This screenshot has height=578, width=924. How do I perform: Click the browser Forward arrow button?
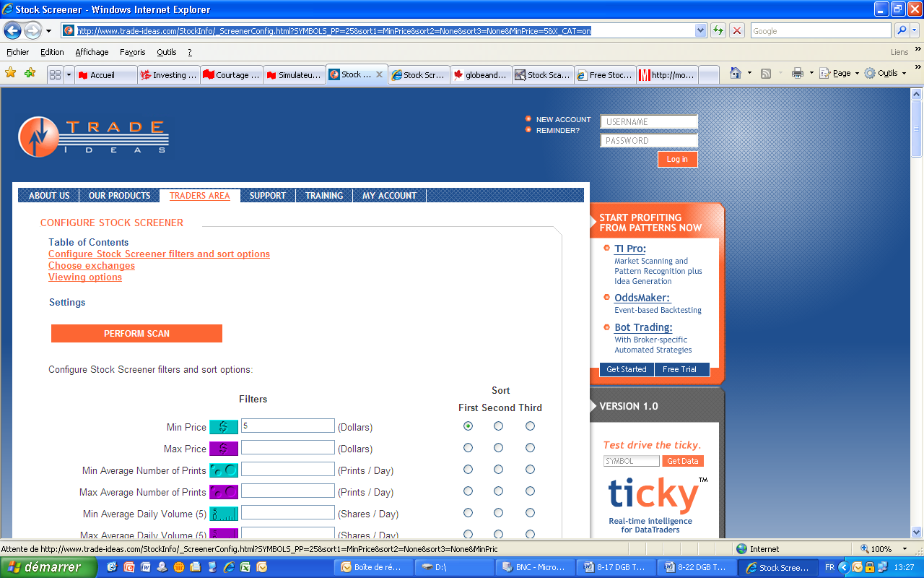click(32, 30)
